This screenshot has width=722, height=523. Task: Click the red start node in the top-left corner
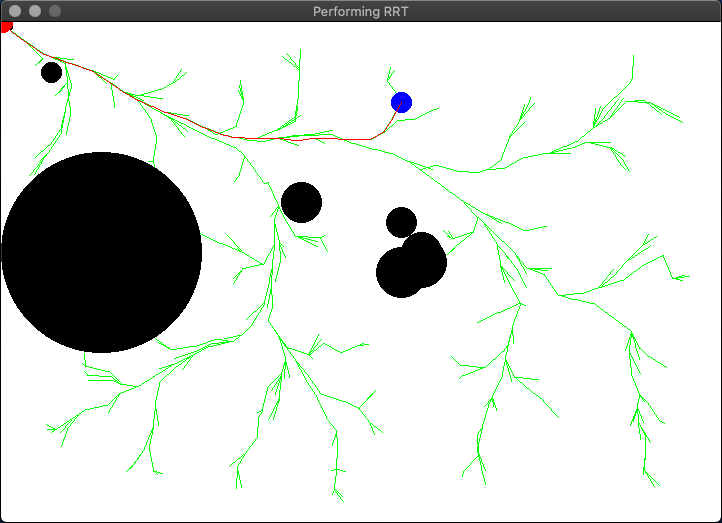[5, 26]
